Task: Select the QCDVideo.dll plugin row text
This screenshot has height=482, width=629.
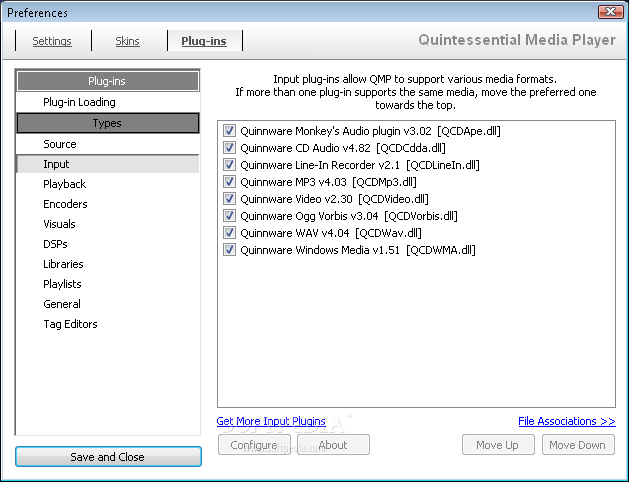Action: point(335,199)
